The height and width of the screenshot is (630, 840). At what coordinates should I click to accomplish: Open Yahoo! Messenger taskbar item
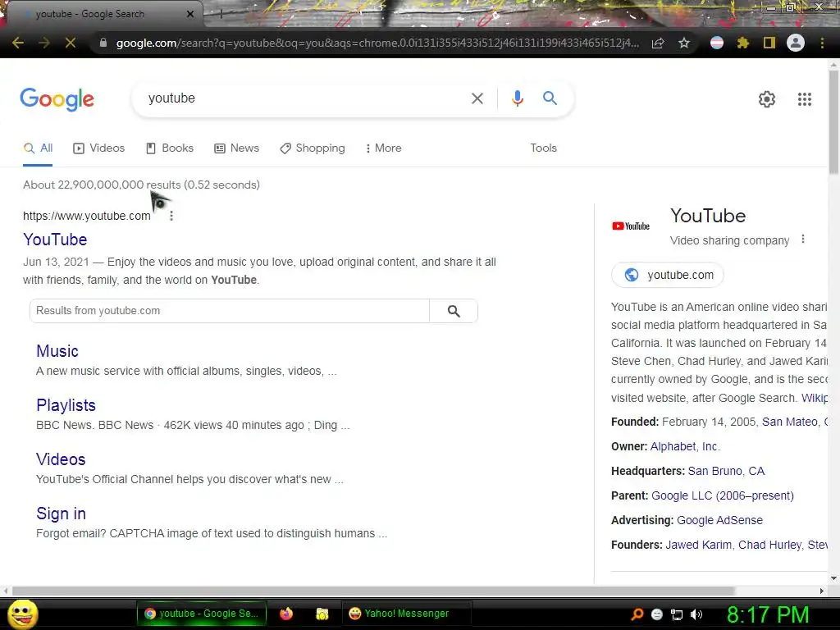(x=406, y=614)
